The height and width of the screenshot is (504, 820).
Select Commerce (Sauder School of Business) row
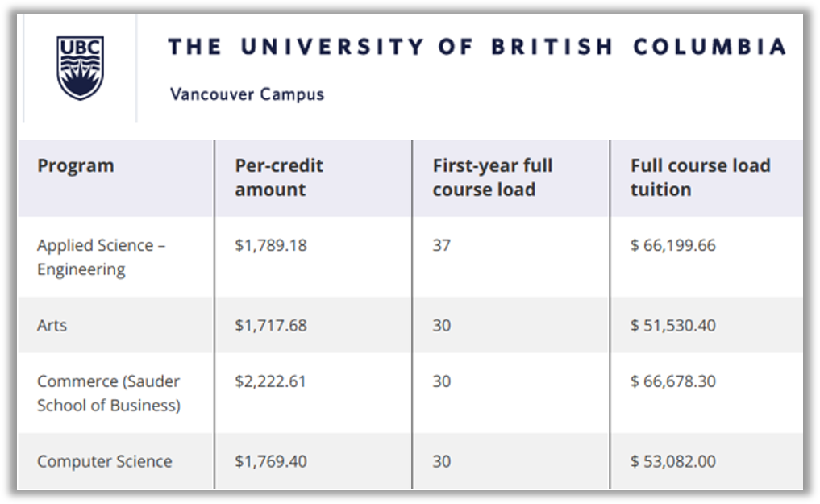(410, 394)
